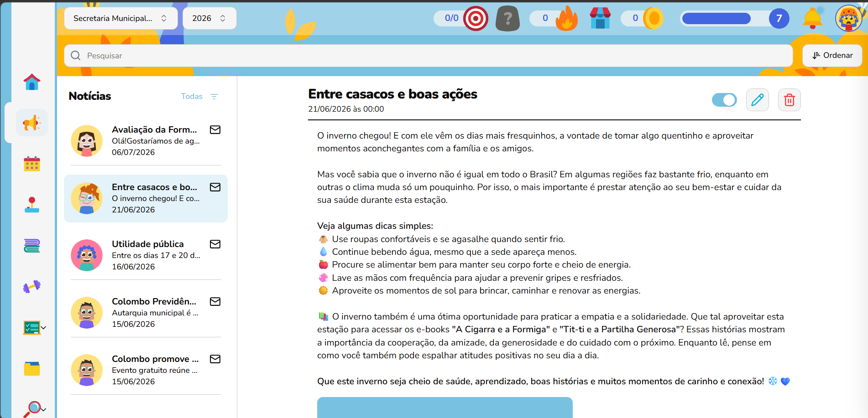This screenshot has width=868, height=418.
Task: Click the Pesquisar search field
Action: tap(428, 56)
